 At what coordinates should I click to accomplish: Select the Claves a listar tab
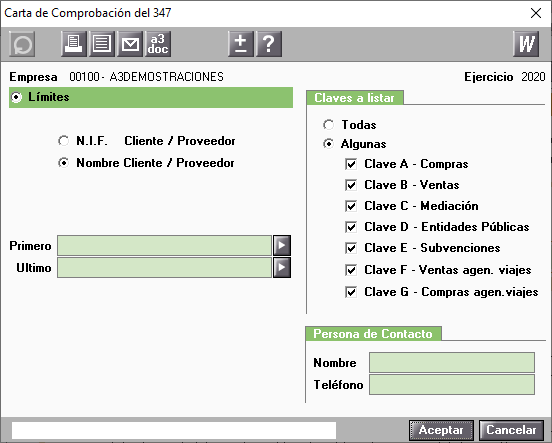pyautogui.click(x=355, y=98)
